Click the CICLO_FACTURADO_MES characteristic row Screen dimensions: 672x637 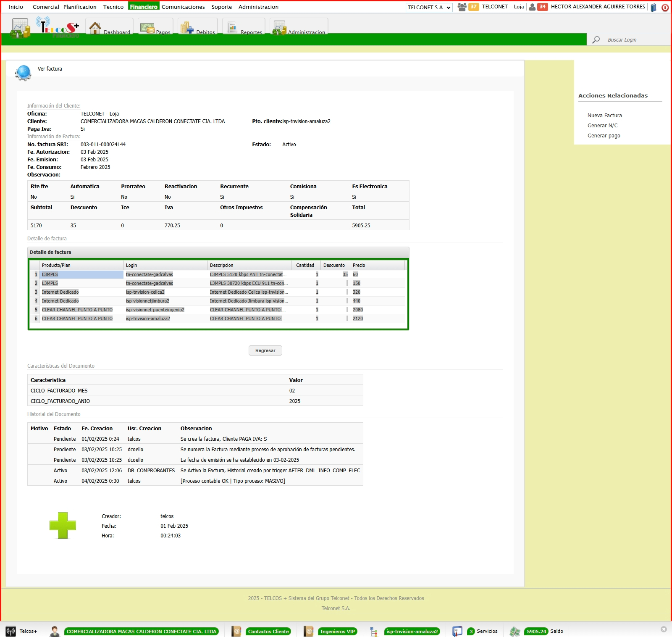(195, 390)
